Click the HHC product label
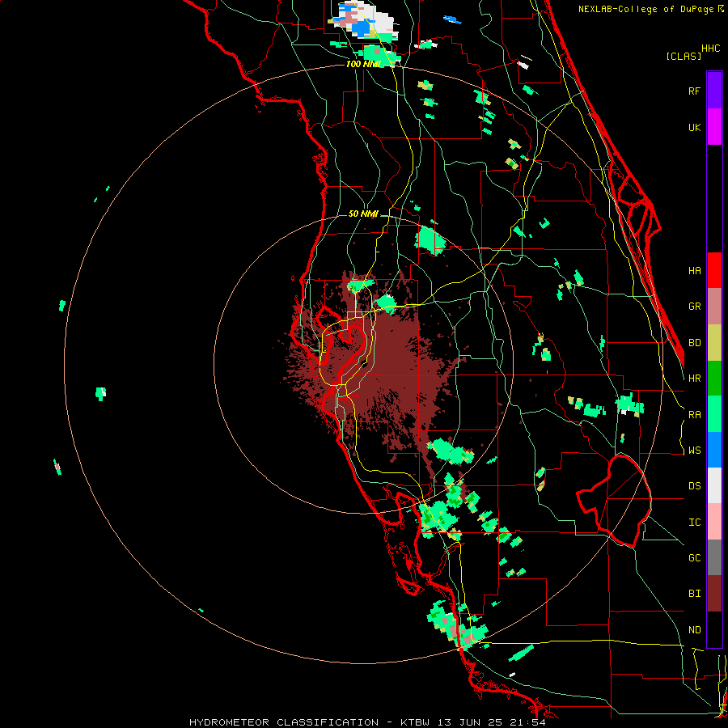The height and width of the screenshot is (728, 728). [x=710, y=49]
